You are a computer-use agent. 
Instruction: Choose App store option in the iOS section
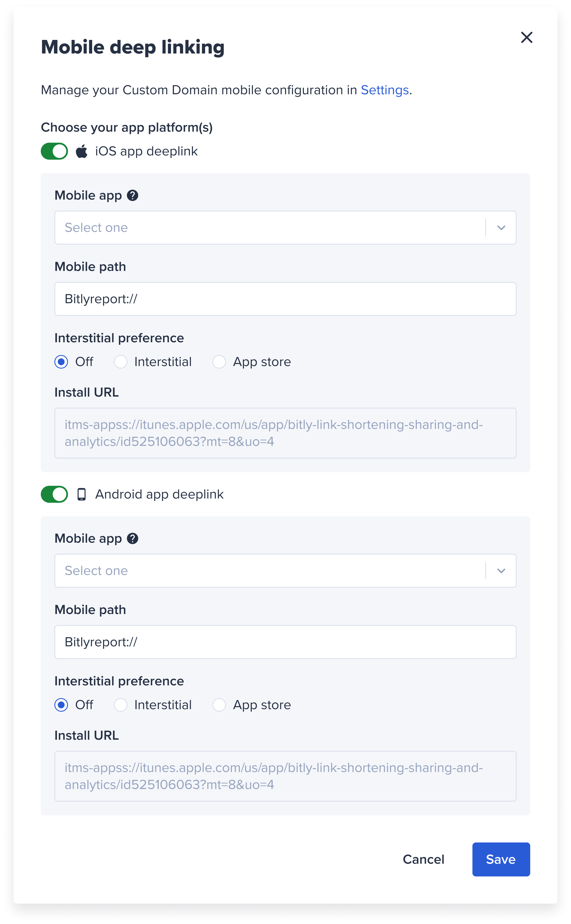pyautogui.click(x=219, y=362)
